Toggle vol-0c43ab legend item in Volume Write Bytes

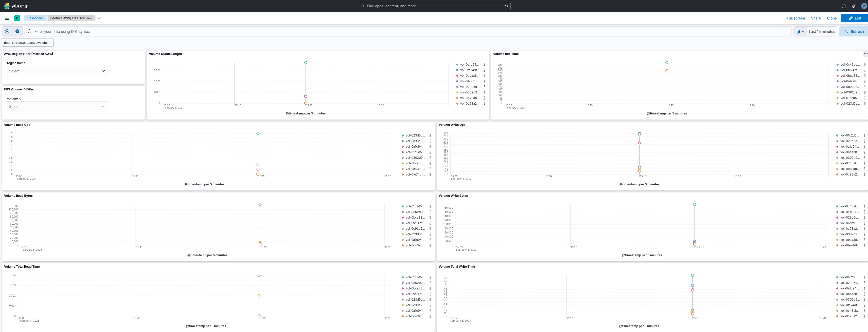(x=850, y=206)
